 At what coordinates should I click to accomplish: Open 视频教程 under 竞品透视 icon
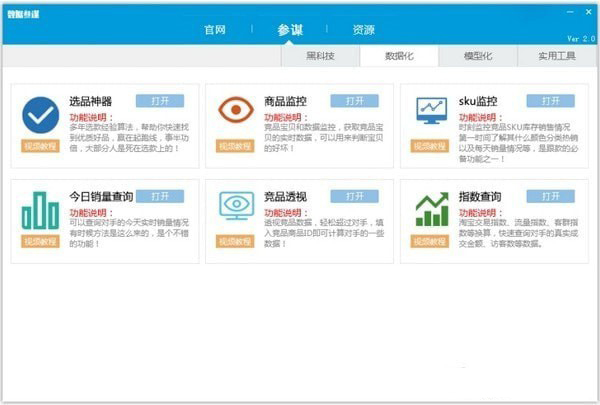pyautogui.click(x=235, y=241)
